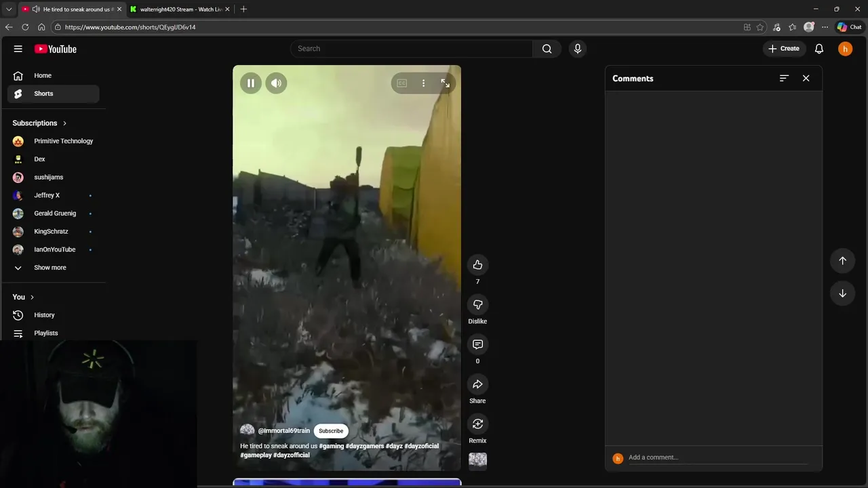Open the Create button

(x=784, y=49)
